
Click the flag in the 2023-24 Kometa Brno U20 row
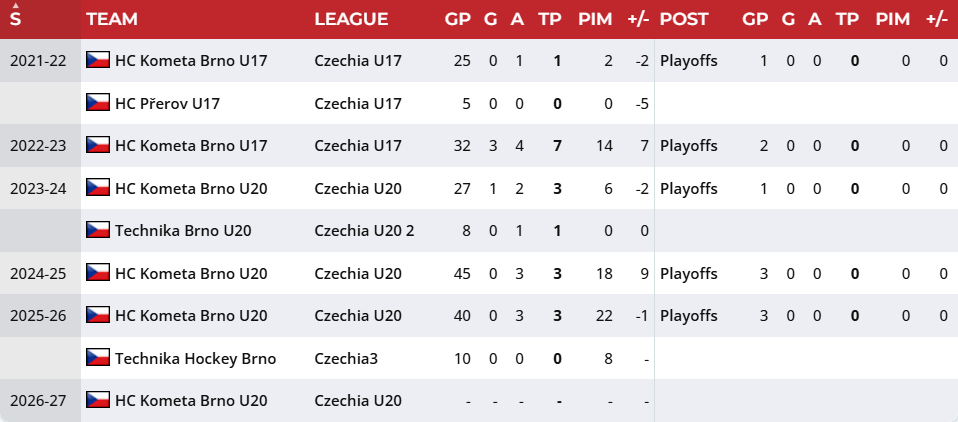(98, 187)
